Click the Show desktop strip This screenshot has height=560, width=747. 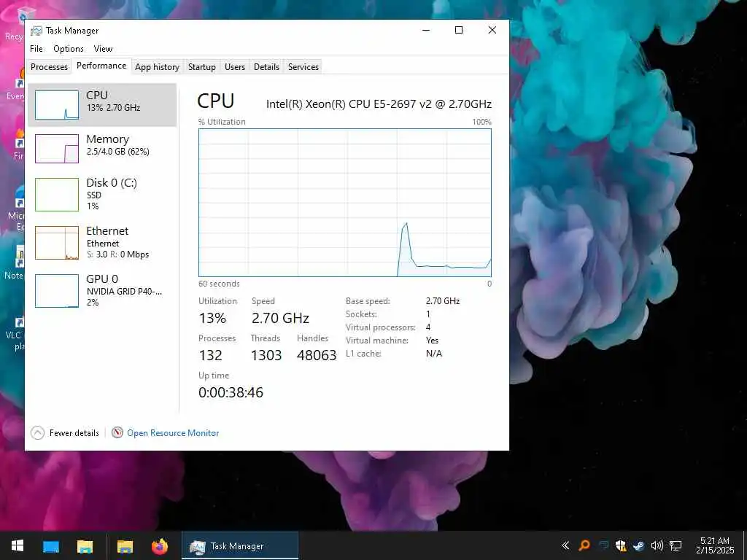point(744,545)
